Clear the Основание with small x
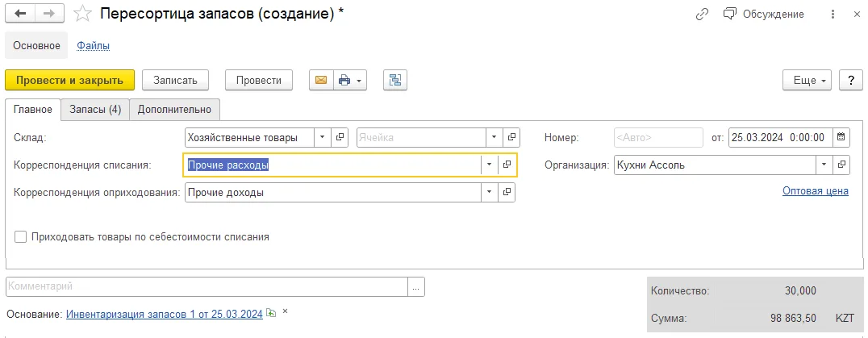868x338 pixels. click(x=285, y=311)
